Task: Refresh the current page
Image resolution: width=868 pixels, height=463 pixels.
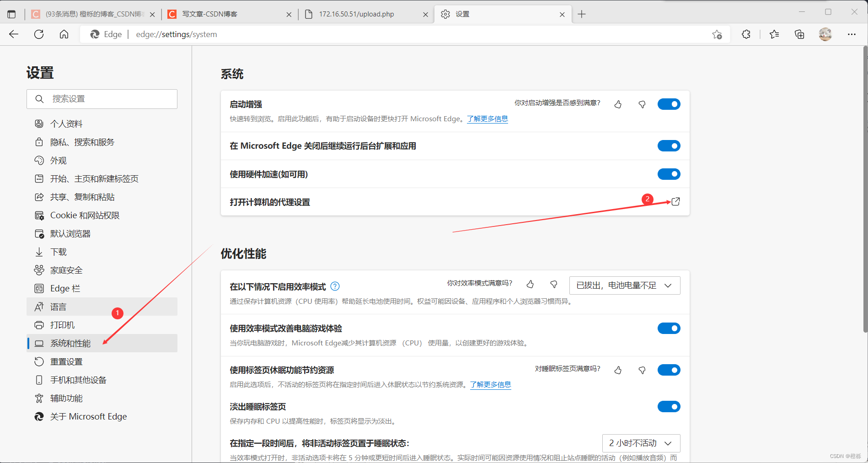Action: [x=39, y=34]
